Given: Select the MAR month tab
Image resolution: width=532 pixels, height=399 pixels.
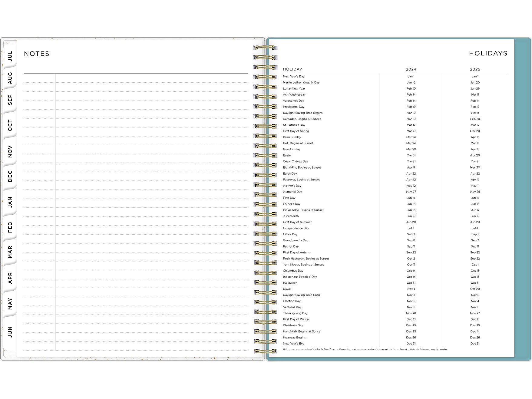Looking at the screenshot, I should [x=10, y=252].
